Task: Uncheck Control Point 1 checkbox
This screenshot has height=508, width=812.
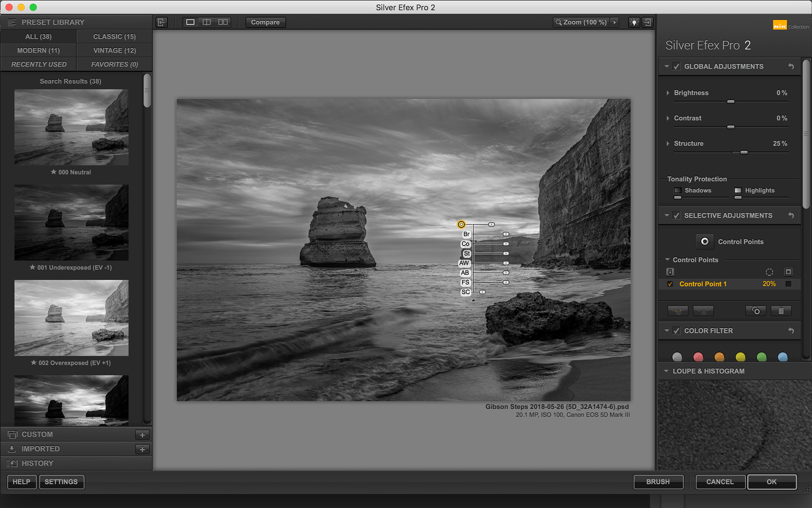Action: tap(670, 284)
